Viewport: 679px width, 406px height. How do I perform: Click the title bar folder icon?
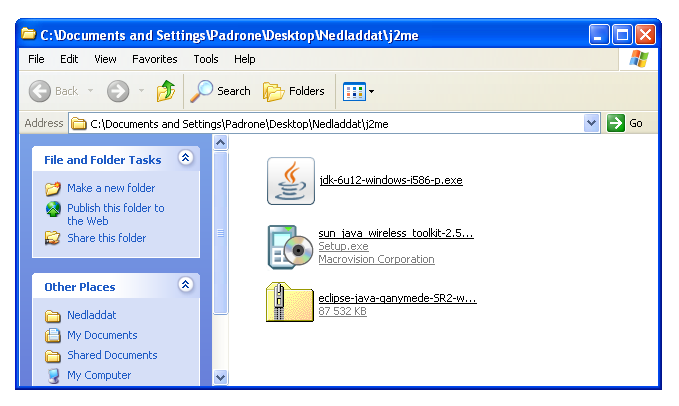point(29,33)
